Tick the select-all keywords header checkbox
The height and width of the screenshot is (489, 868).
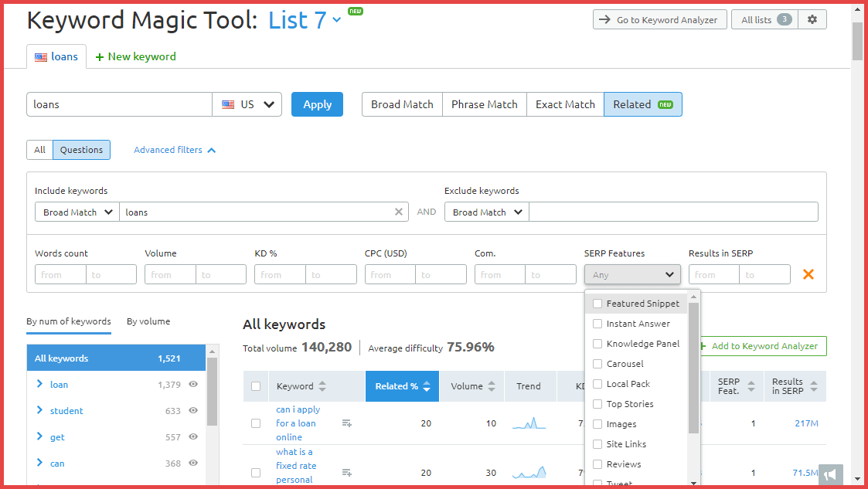[256, 386]
